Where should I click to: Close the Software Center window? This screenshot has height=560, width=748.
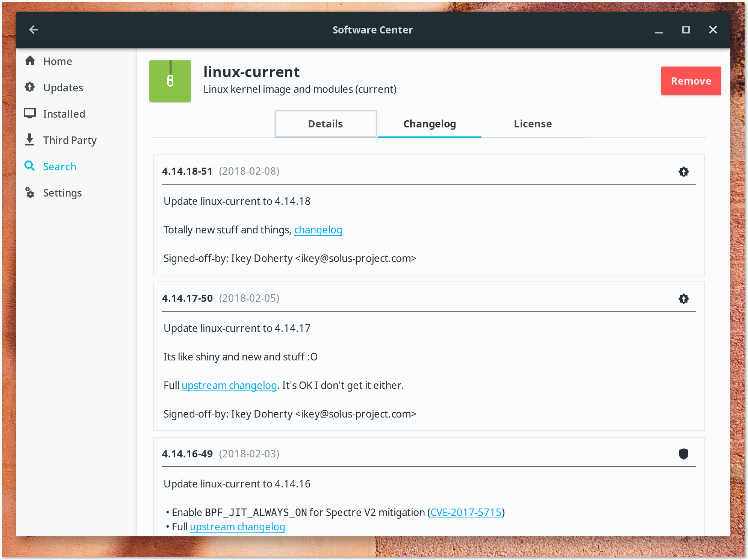(x=713, y=30)
